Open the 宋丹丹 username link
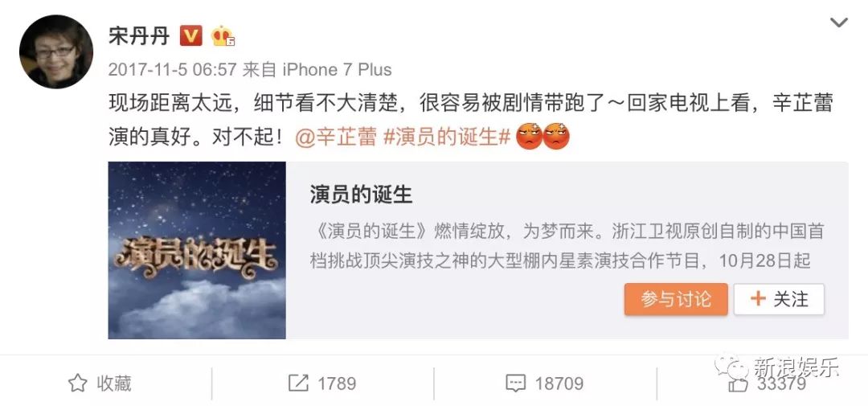868x406 pixels. pos(139,36)
